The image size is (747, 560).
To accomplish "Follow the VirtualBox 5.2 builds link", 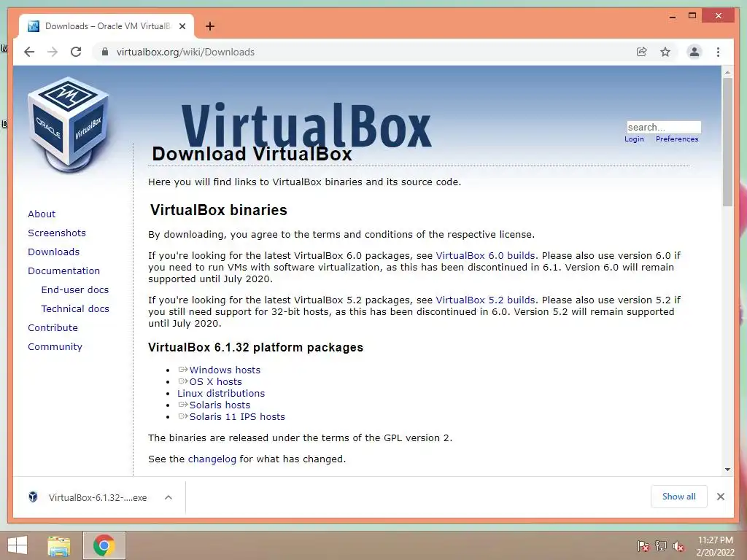I will coord(485,300).
